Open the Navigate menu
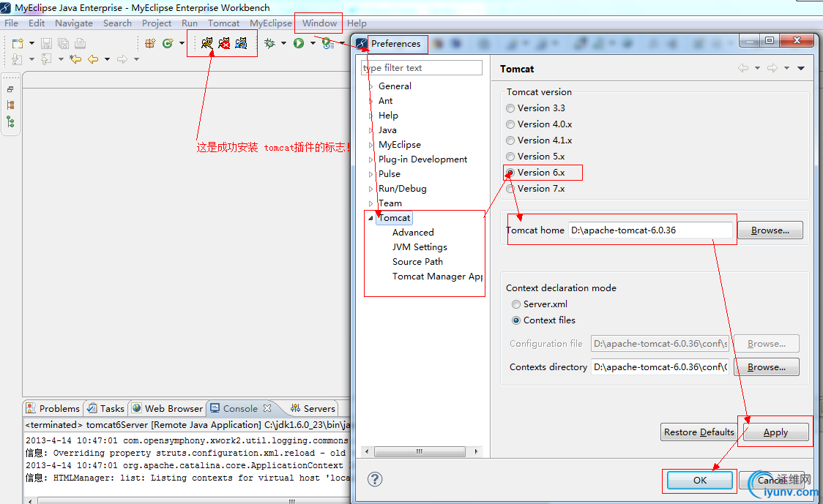Viewport: 823px width, 504px height. click(74, 23)
